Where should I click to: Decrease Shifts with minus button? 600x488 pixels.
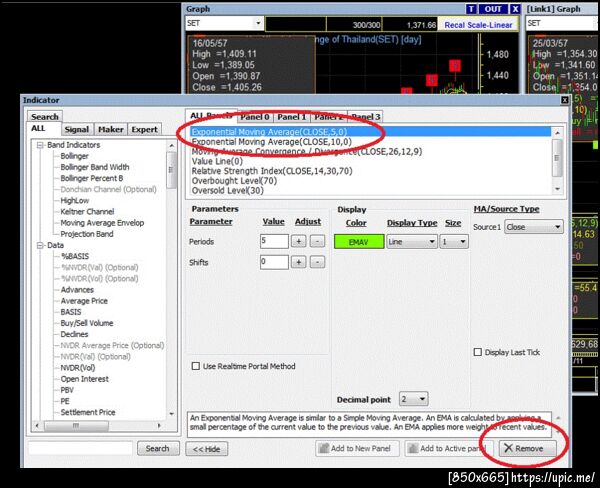(317, 263)
